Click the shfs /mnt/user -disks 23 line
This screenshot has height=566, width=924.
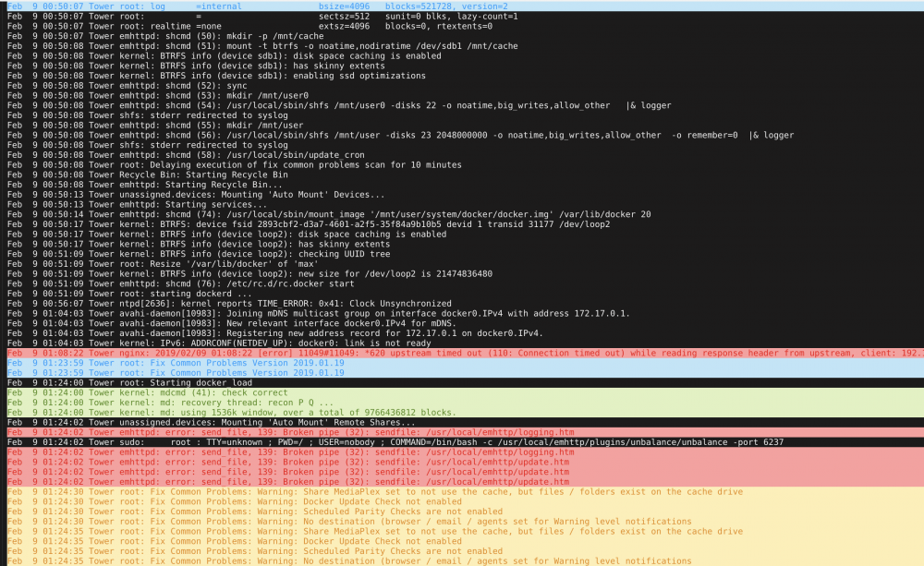(401, 135)
